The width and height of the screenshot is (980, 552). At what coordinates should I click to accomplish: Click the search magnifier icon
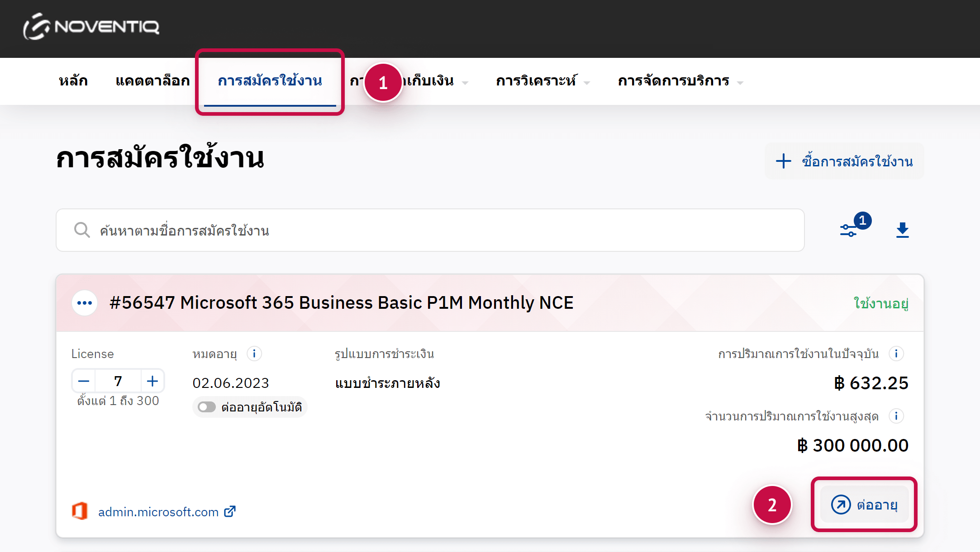[82, 230]
